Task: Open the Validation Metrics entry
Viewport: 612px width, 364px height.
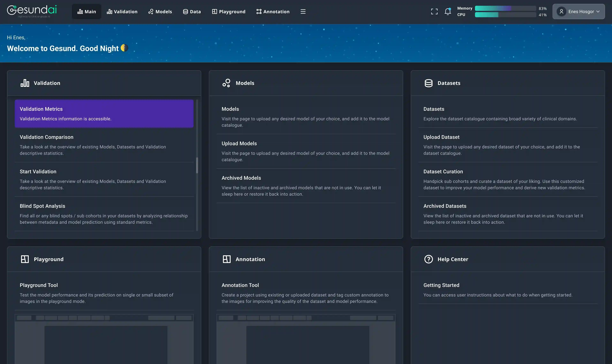Action: point(104,113)
